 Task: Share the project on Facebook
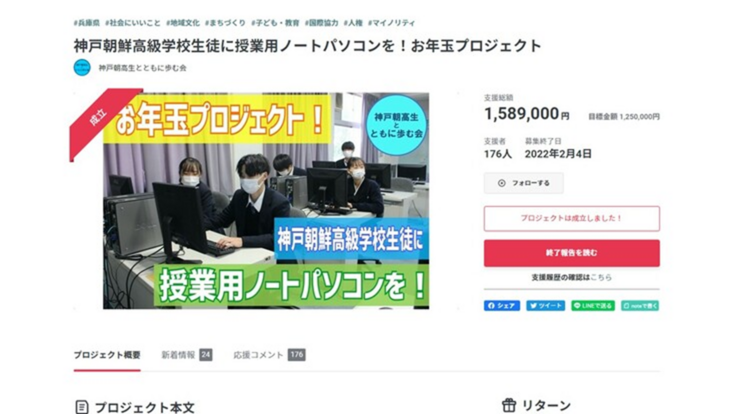(x=502, y=306)
